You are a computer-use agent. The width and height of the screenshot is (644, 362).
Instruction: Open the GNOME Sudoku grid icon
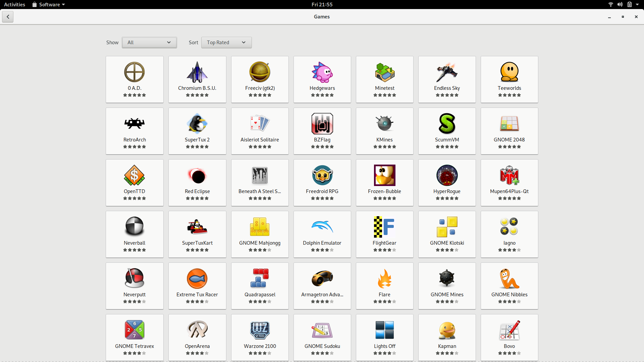coord(322,330)
